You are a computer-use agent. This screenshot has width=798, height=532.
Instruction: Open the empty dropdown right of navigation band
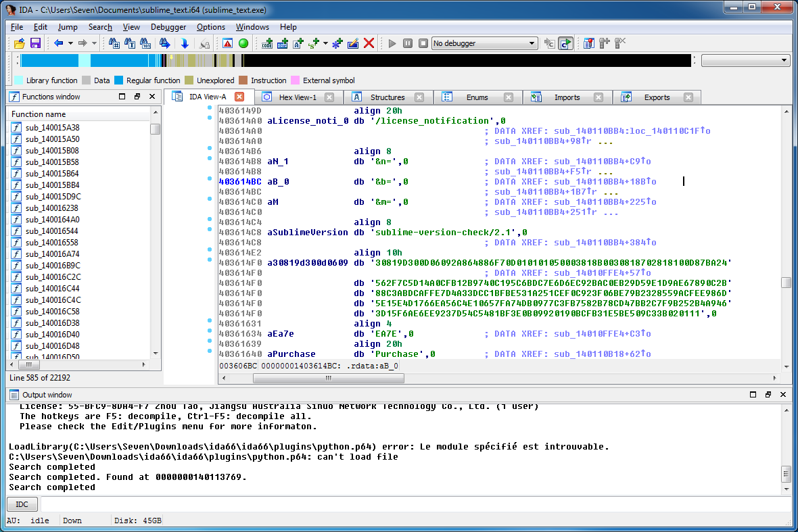(x=745, y=61)
